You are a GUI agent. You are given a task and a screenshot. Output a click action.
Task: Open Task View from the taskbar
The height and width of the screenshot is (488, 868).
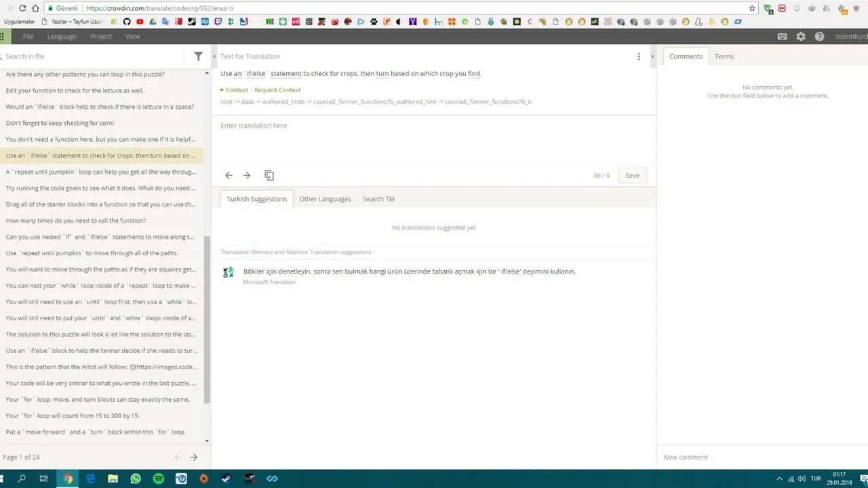click(x=43, y=478)
